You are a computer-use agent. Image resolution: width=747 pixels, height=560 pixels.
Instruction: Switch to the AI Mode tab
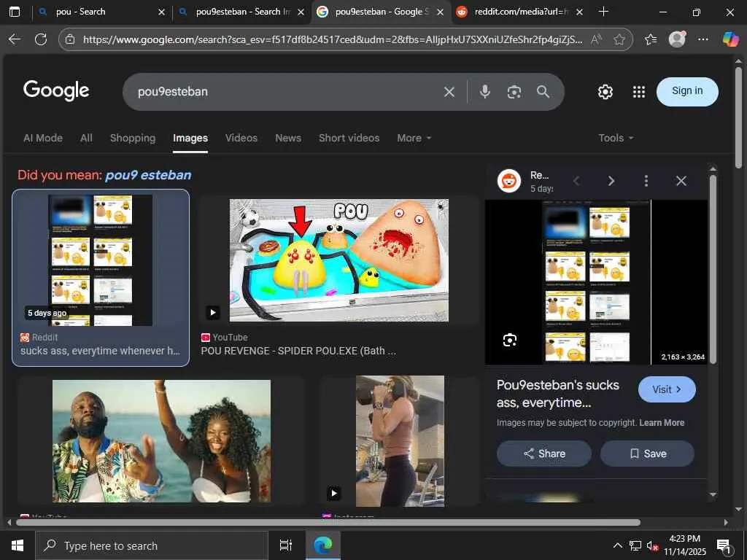pos(43,138)
